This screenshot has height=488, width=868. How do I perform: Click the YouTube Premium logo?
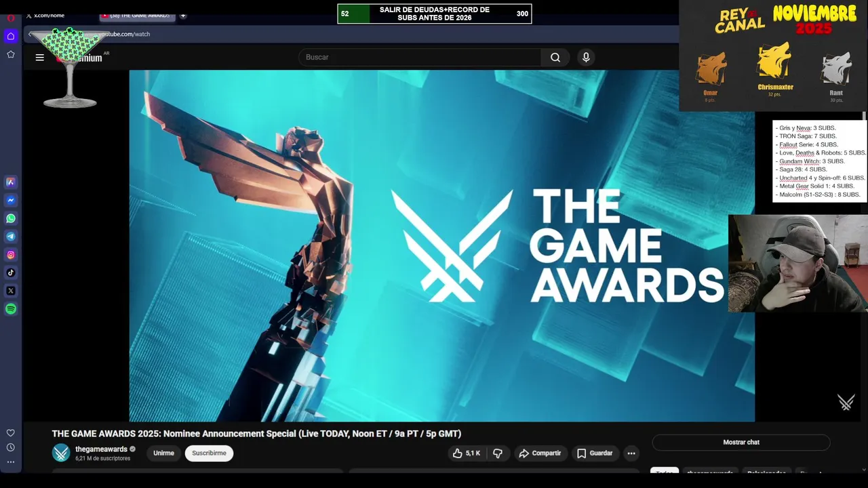pos(80,58)
